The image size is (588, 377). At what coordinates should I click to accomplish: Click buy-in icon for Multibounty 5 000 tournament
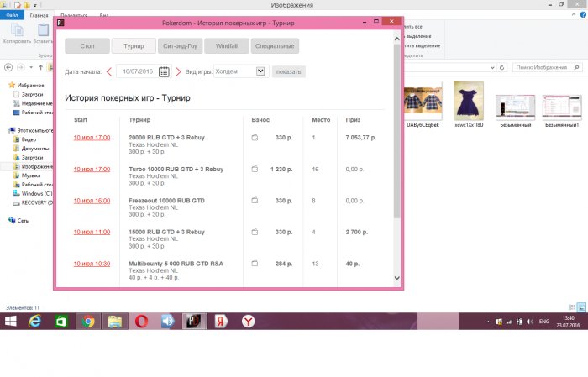[x=255, y=263]
